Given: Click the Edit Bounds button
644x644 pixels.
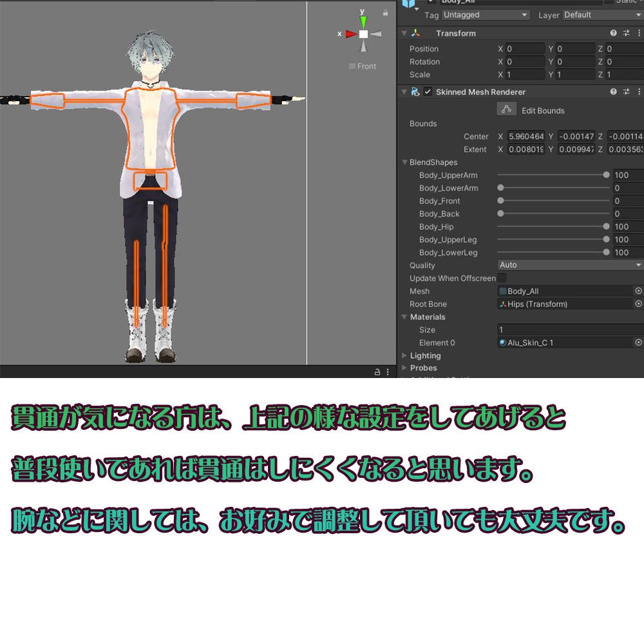Looking at the screenshot, I should coord(506,109).
